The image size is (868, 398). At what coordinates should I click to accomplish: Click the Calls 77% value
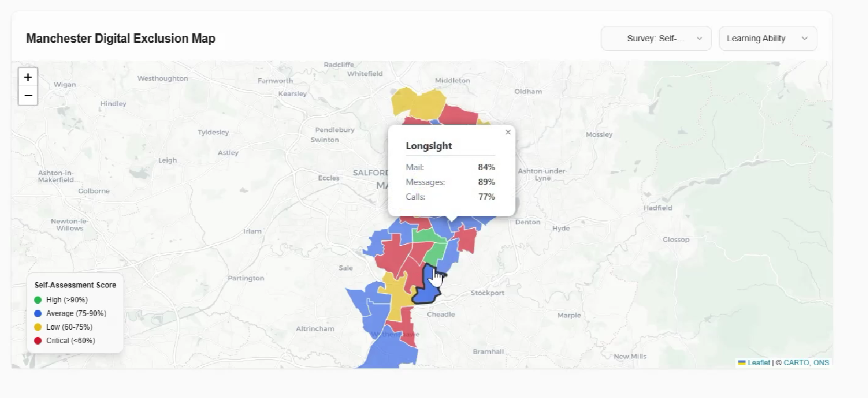pos(486,197)
